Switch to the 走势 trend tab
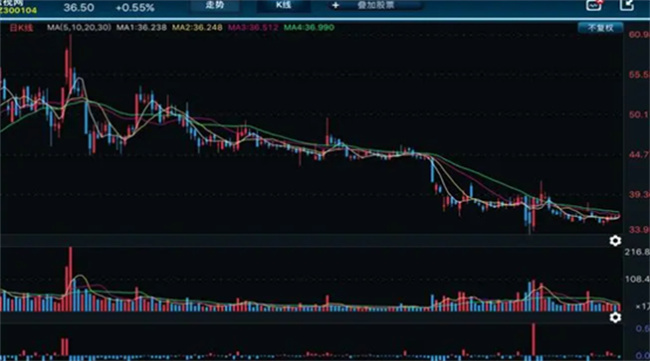650x361 pixels. [x=214, y=5]
